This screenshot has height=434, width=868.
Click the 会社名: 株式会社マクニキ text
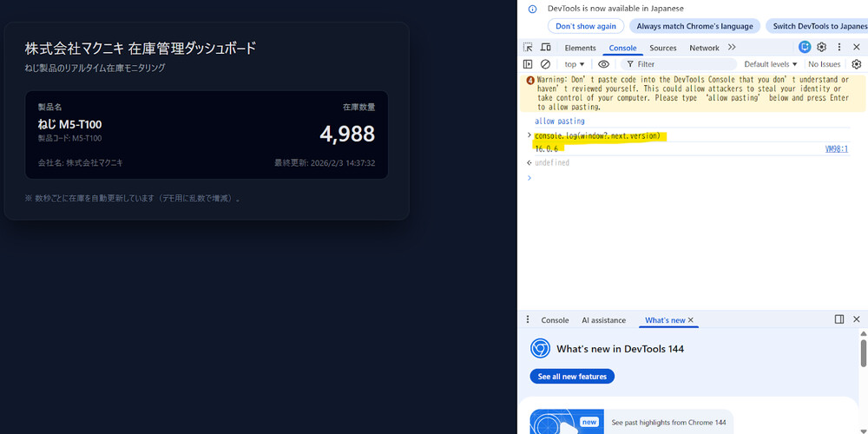coord(80,163)
